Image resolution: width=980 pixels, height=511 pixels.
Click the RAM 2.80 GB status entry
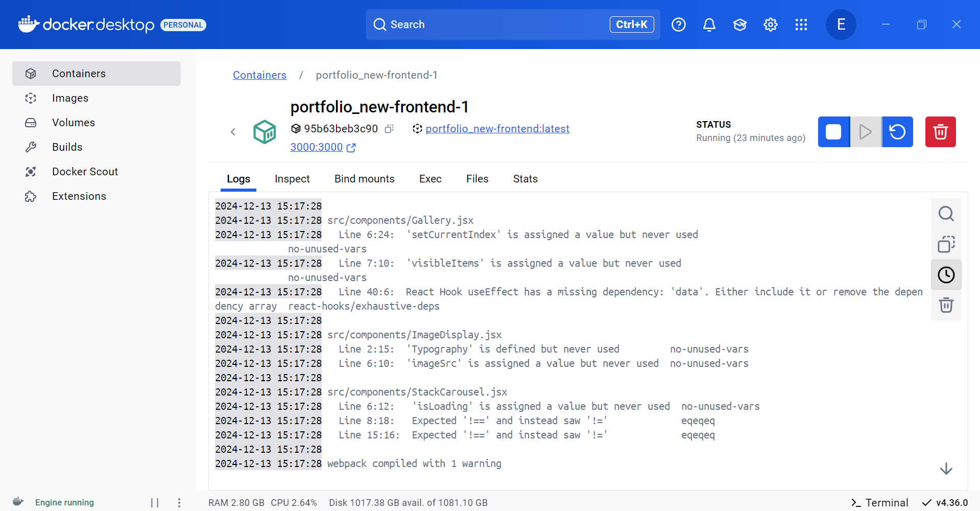(x=236, y=503)
